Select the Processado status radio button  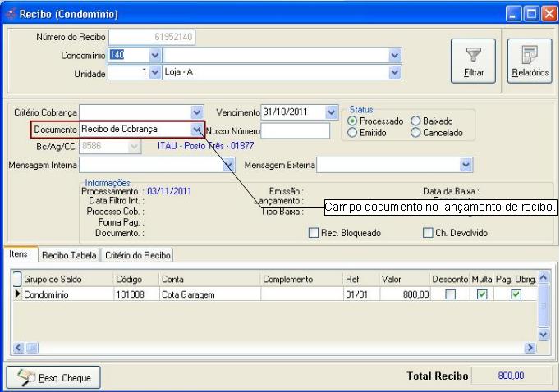(x=353, y=121)
